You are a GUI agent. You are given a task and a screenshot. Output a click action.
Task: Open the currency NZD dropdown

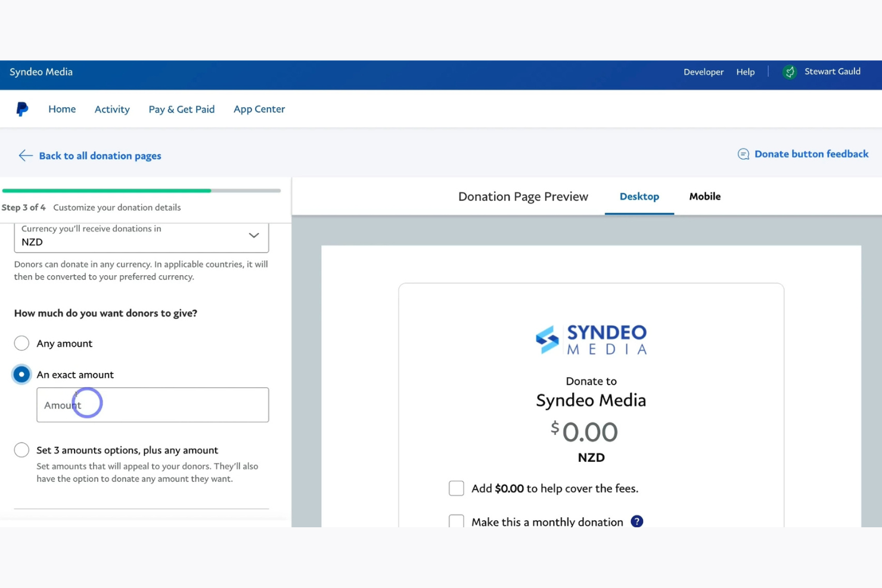coord(141,237)
